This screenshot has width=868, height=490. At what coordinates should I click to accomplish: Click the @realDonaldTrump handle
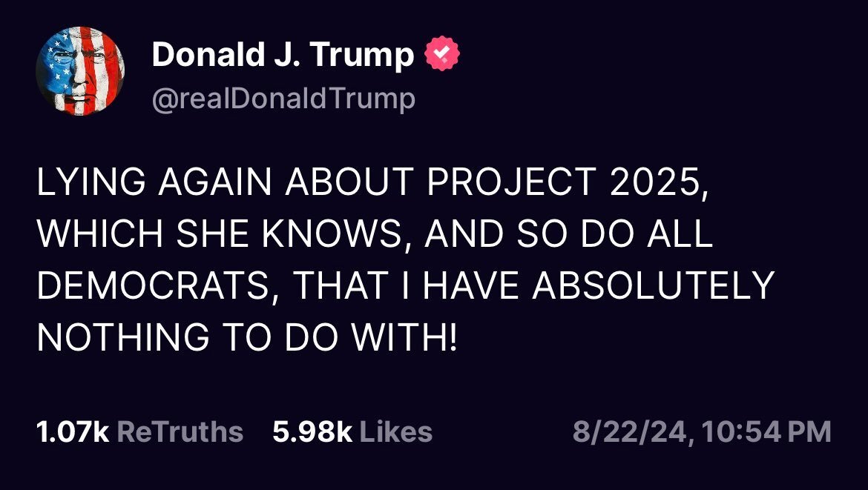[x=283, y=99]
